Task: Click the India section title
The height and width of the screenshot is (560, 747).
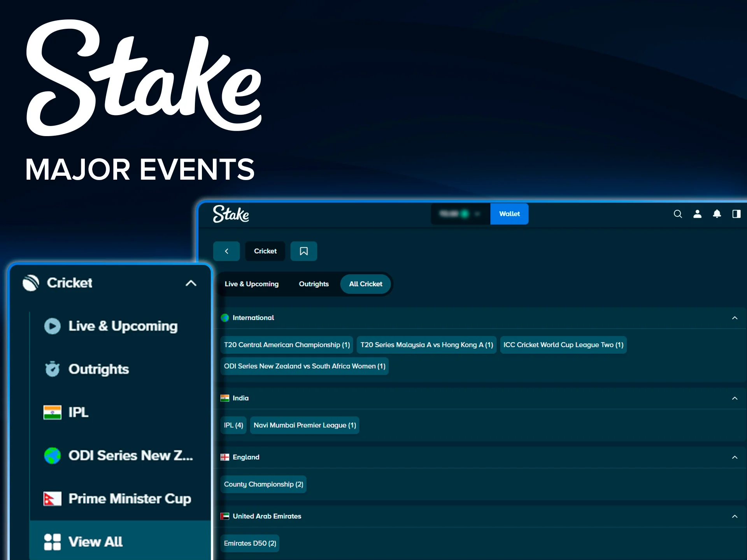Action: pyautogui.click(x=240, y=398)
